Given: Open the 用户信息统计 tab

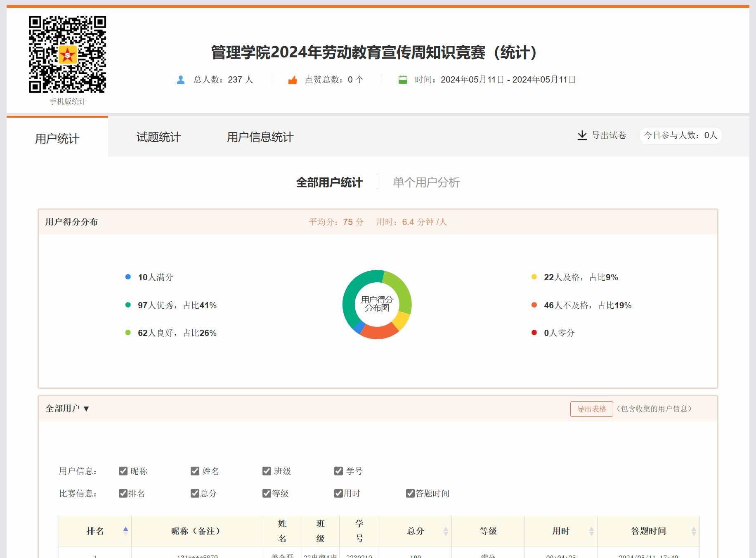Looking at the screenshot, I should click(x=260, y=137).
